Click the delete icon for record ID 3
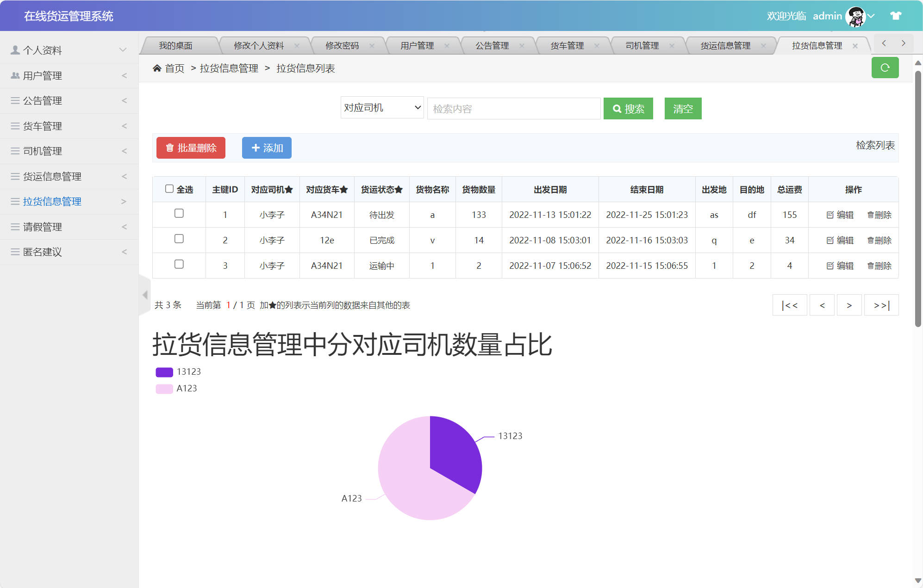This screenshot has height=588, width=923. coord(879,266)
